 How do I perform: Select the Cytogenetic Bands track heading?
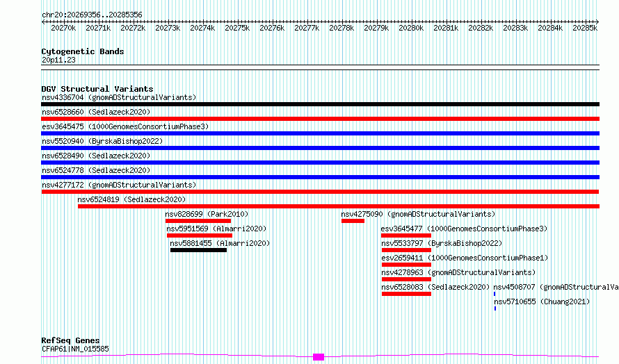pos(83,51)
